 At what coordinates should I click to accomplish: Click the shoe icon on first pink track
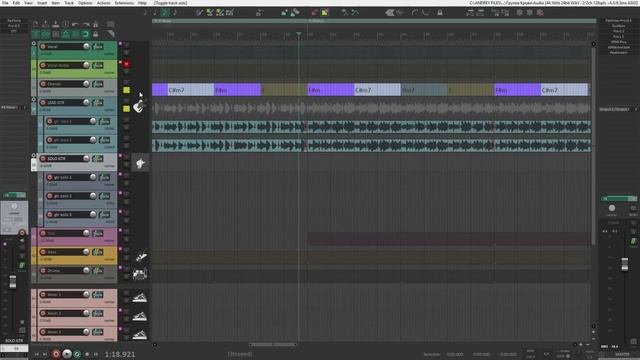pyautogui.click(x=140, y=298)
